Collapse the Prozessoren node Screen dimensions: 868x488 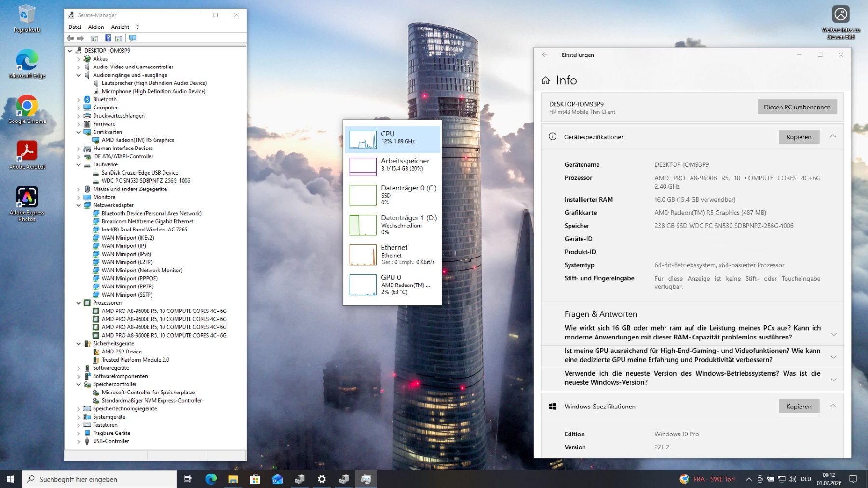79,303
